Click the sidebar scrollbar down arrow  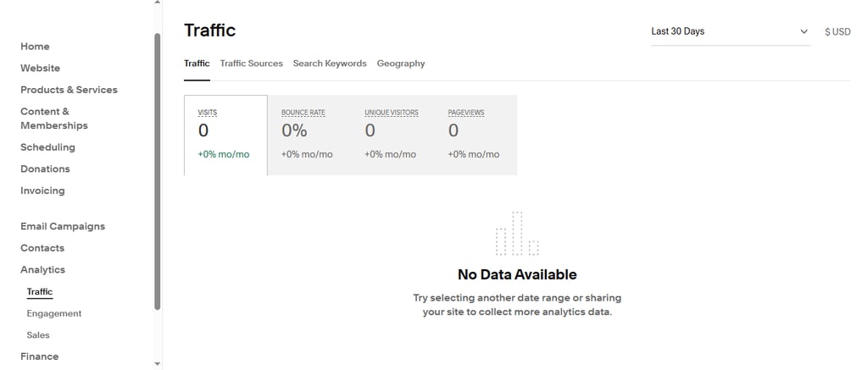coord(157,364)
